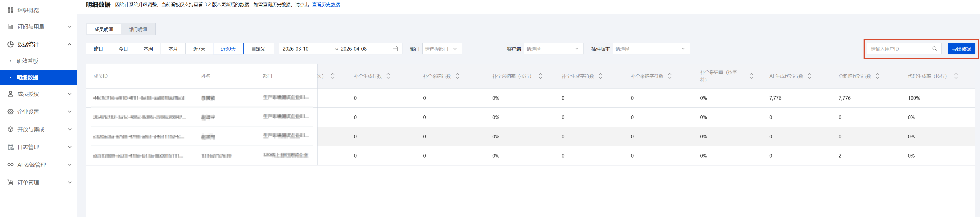Switch to the 部门明细 tab
980x217 pixels.
(138, 29)
